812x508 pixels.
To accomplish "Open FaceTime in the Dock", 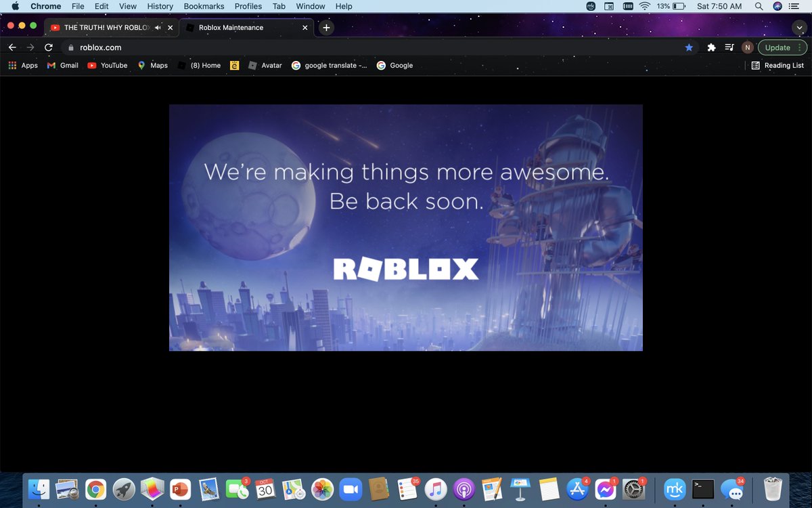I will pyautogui.click(x=237, y=489).
